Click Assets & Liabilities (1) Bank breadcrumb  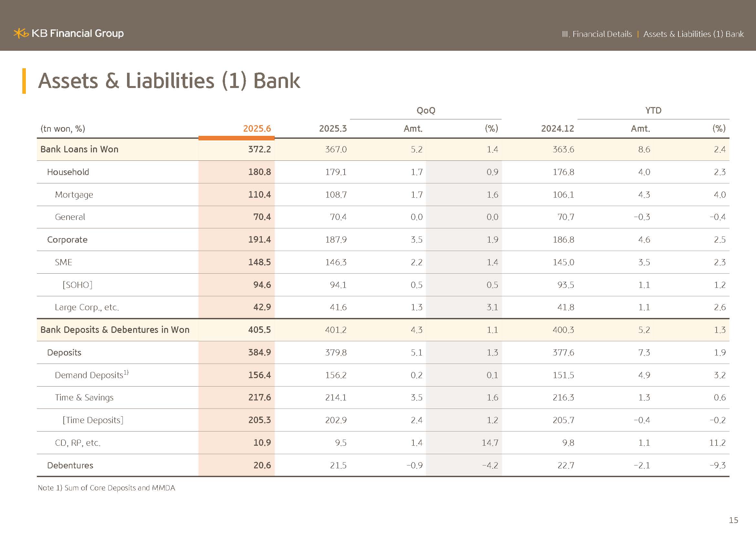click(693, 34)
